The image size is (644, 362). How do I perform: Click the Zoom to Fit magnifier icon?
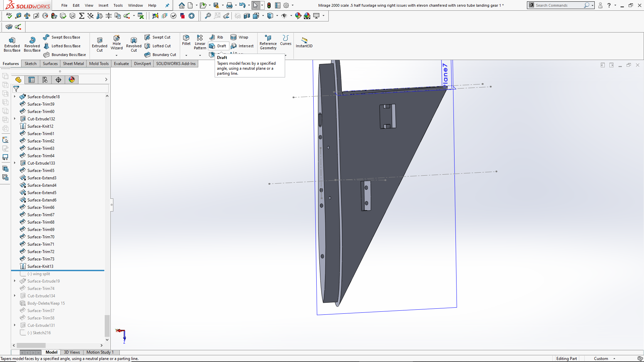click(x=208, y=16)
